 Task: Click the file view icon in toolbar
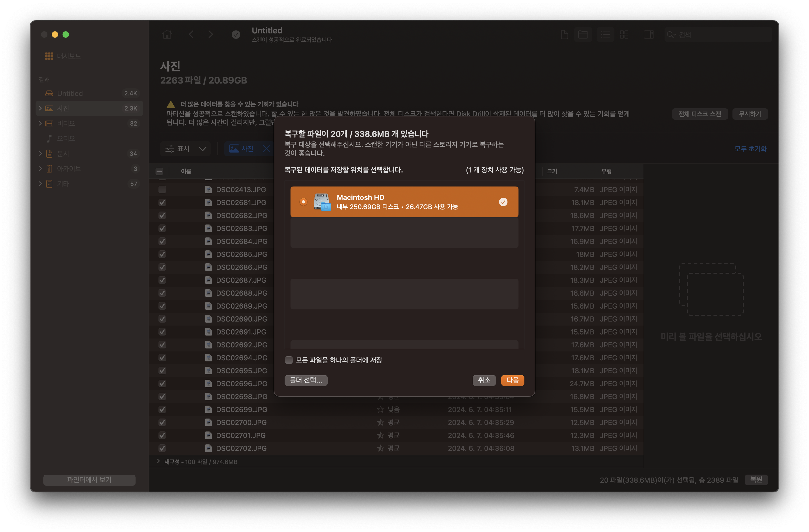[x=564, y=34]
